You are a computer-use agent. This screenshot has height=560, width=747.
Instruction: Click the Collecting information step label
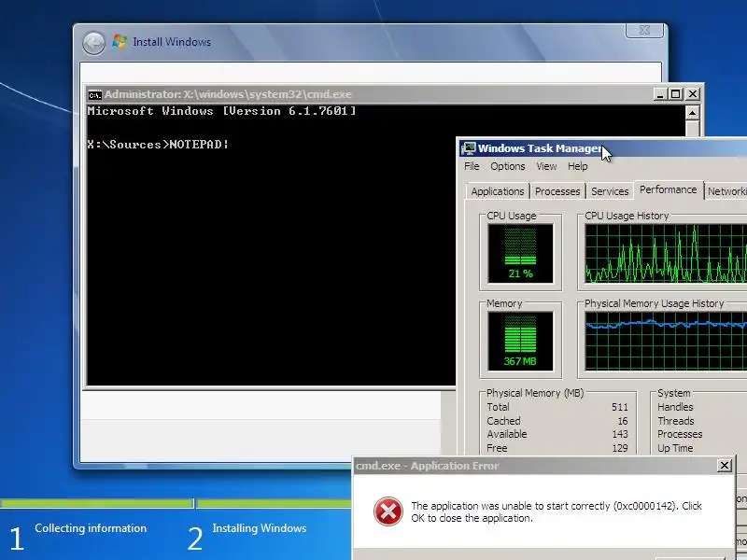click(x=91, y=528)
